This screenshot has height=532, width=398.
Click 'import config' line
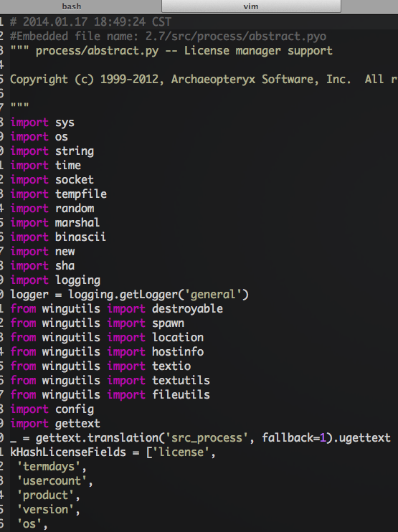[x=52, y=409]
